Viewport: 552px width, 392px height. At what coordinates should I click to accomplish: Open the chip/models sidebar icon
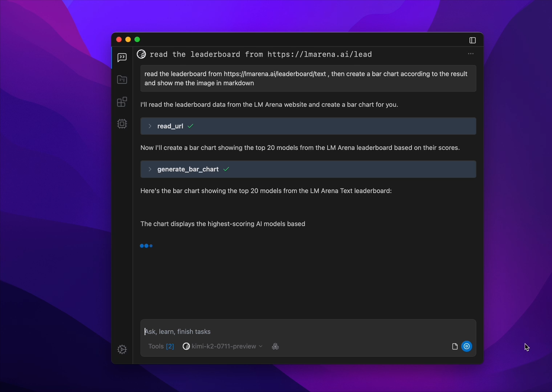click(x=122, y=124)
